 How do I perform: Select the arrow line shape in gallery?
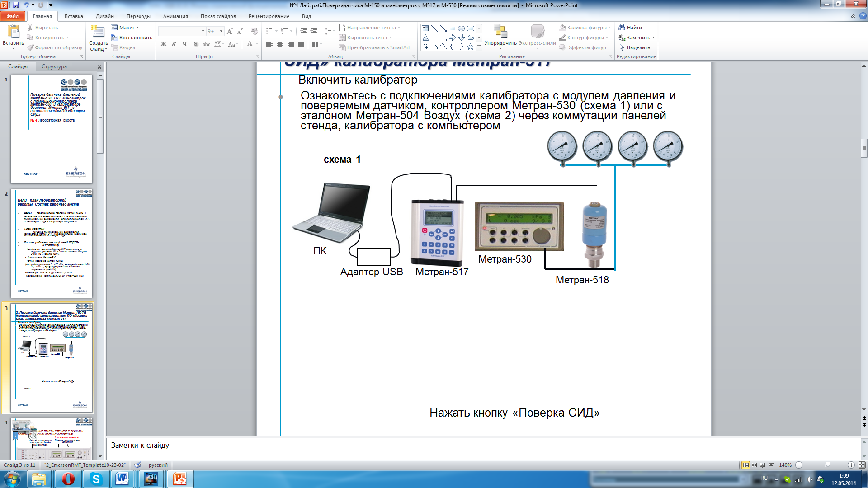point(443,28)
